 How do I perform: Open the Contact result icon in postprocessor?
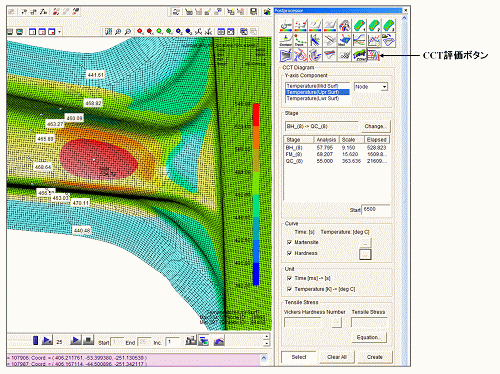click(x=286, y=40)
